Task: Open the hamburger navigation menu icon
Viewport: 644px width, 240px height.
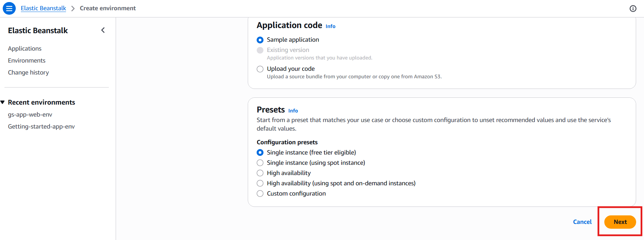Action: [x=9, y=8]
